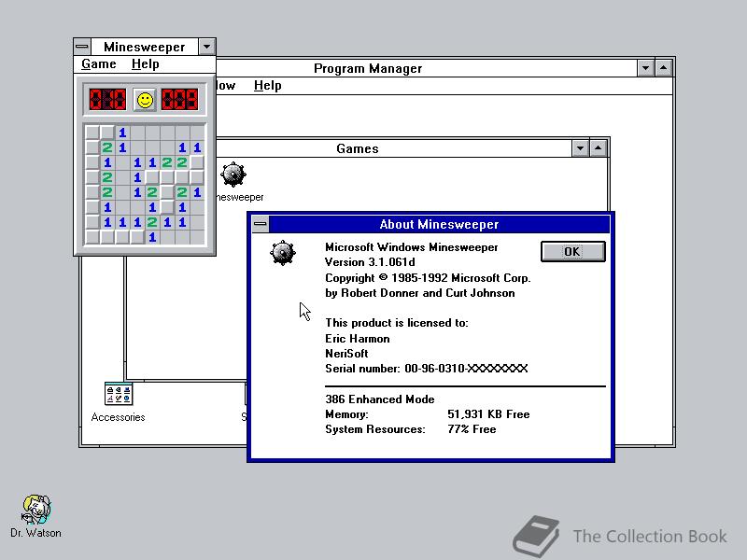Maximize the Program Manager window
Image resolution: width=747 pixels, height=560 pixels.
click(664, 68)
